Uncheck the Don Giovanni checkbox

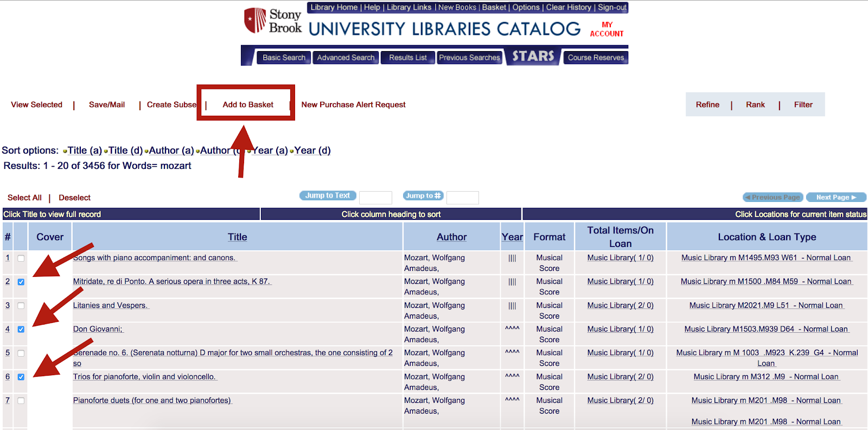click(x=21, y=329)
